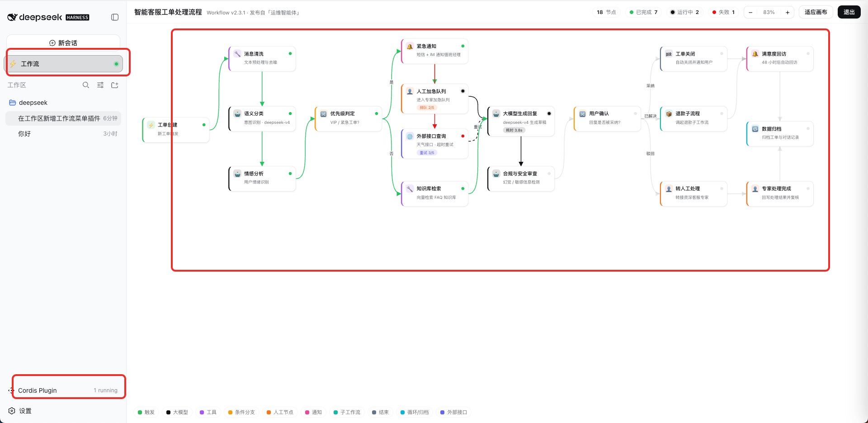Open the 工作流 sidebar item
Viewport: 868px width, 423px height.
coord(63,64)
